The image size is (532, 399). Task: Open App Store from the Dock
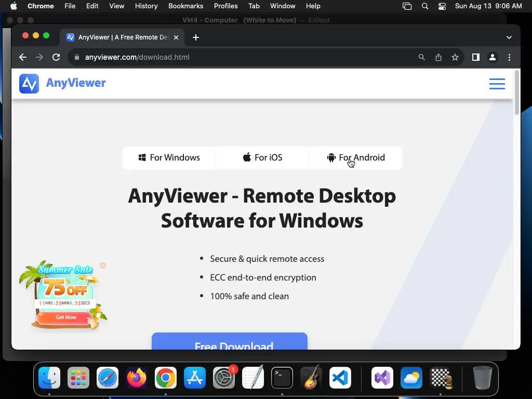click(195, 378)
